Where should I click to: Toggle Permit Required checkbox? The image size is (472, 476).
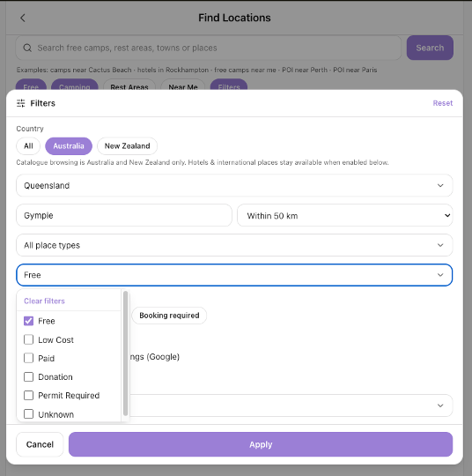tap(28, 395)
